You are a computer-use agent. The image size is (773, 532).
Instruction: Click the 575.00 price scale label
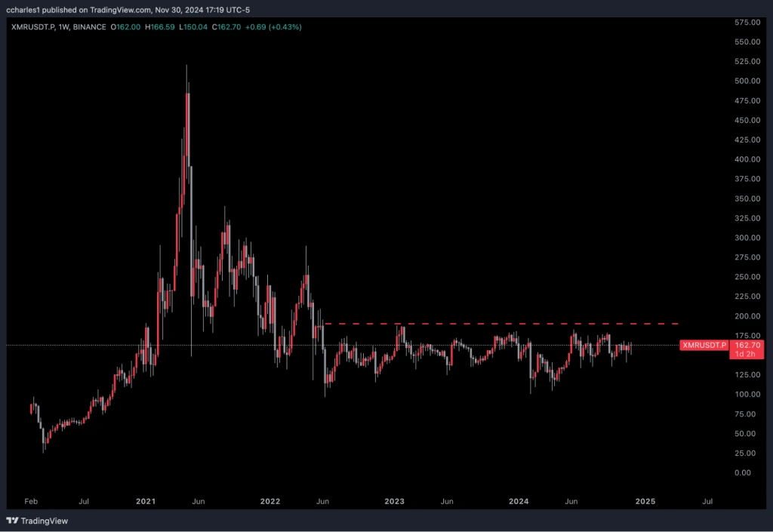747,22
